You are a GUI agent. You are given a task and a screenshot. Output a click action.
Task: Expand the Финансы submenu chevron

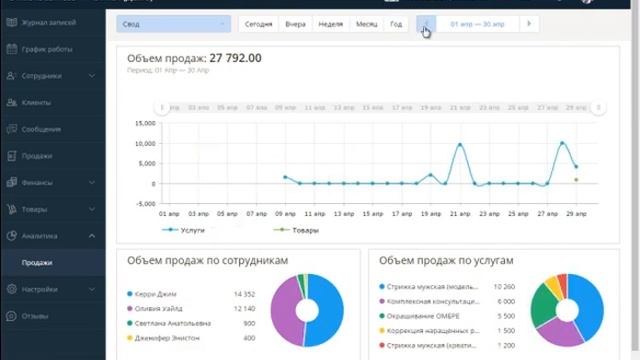point(92,182)
